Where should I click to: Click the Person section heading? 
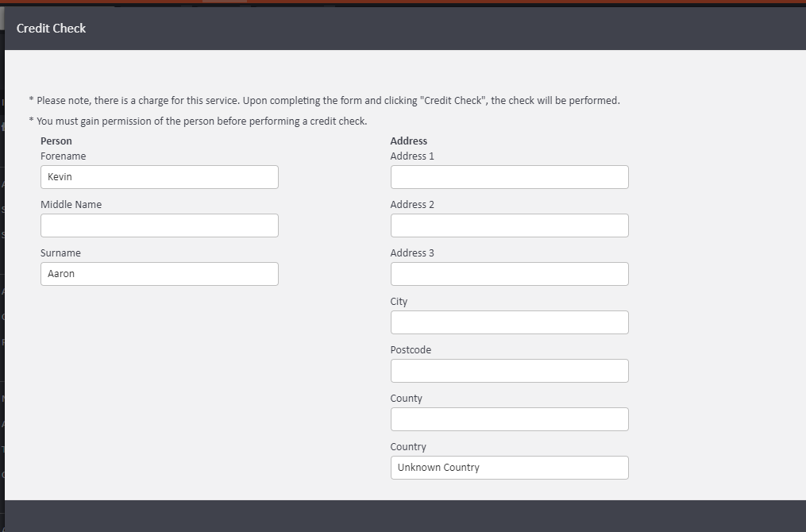coord(56,141)
